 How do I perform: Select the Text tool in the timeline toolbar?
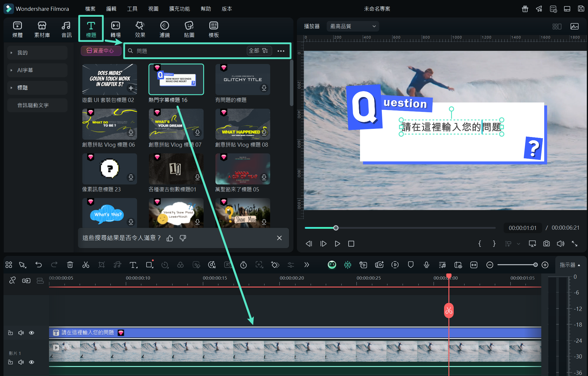(x=133, y=265)
